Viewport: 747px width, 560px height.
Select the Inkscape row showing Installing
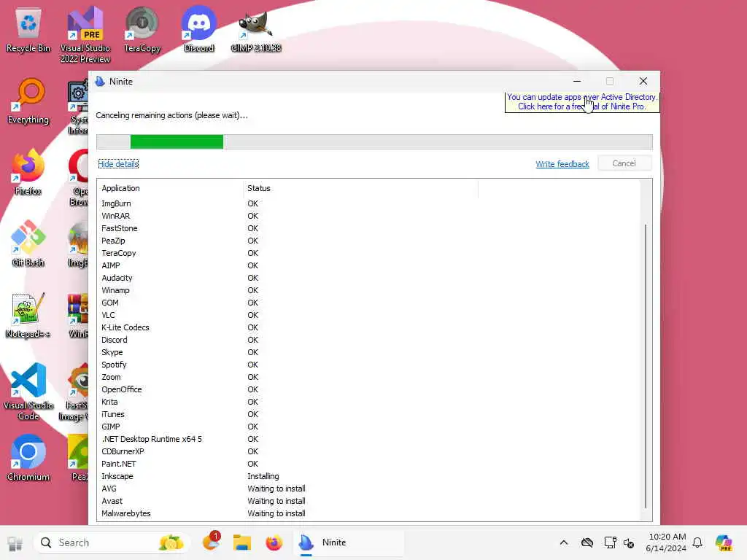(368, 475)
